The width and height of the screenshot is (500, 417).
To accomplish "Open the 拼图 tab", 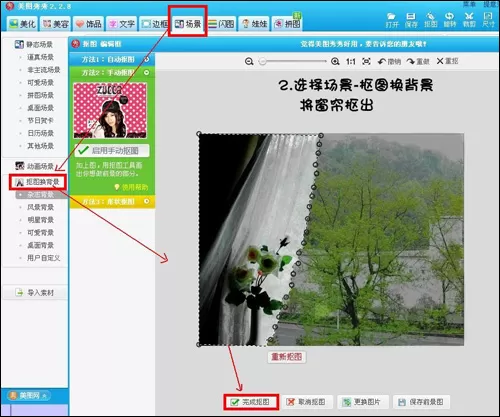I will [x=287, y=24].
